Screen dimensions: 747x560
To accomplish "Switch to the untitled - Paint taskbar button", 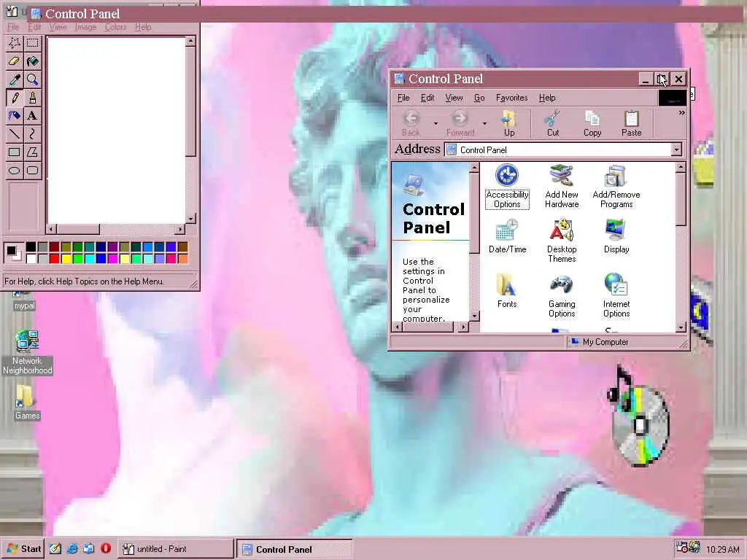I will click(176, 549).
